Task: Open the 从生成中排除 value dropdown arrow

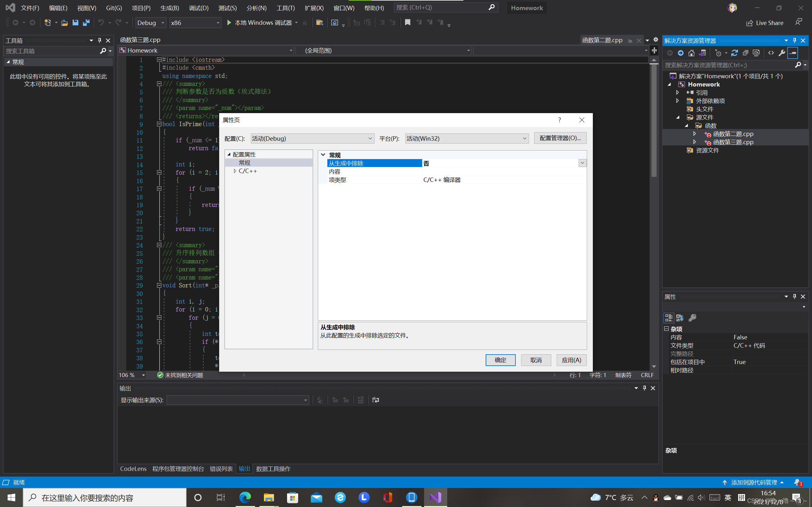Action: click(582, 163)
